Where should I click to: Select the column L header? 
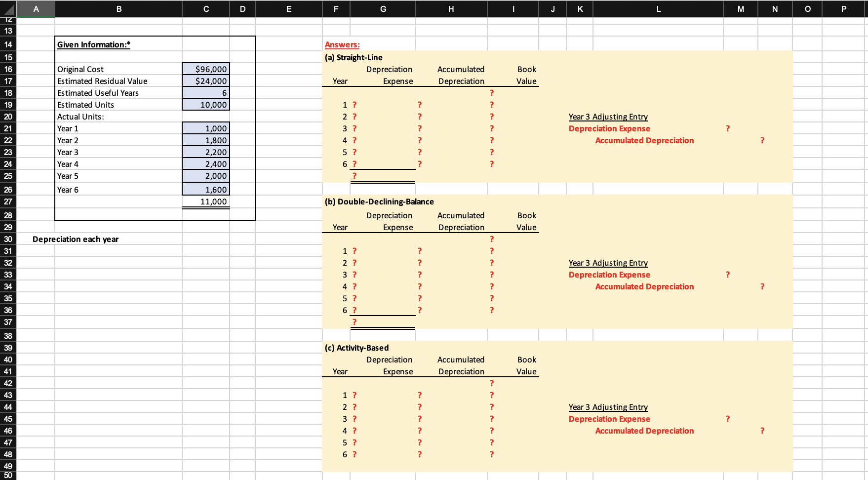pyautogui.click(x=659, y=8)
